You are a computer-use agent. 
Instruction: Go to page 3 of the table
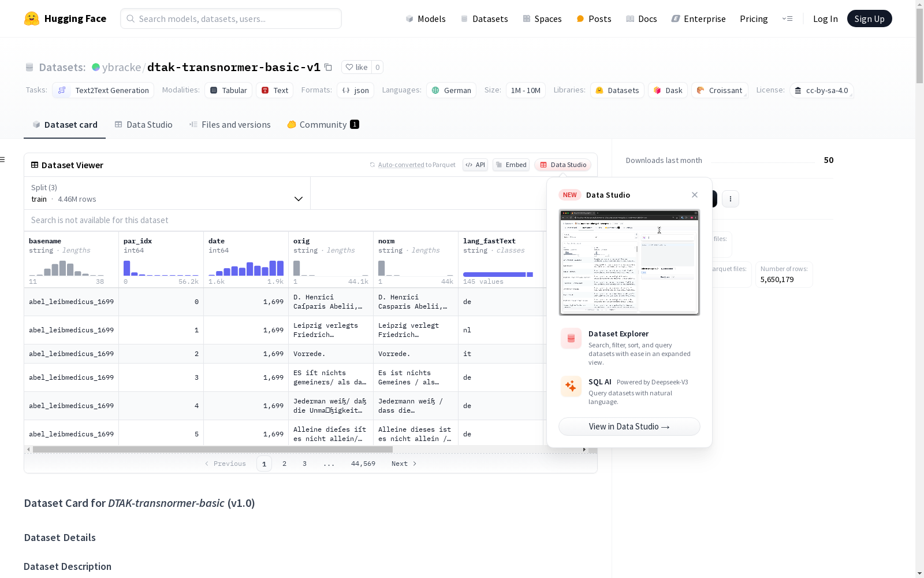tap(304, 464)
